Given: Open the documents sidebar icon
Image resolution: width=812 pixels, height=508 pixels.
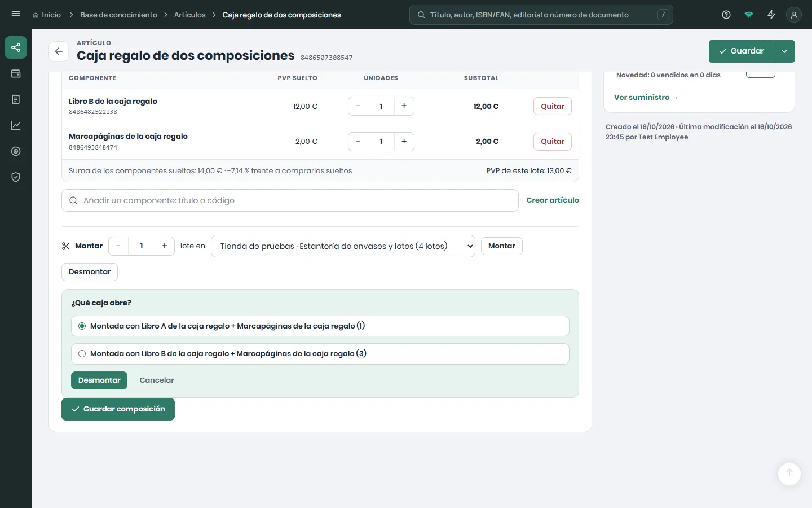Looking at the screenshot, I should pyautogui.click(x=16, y=99).
